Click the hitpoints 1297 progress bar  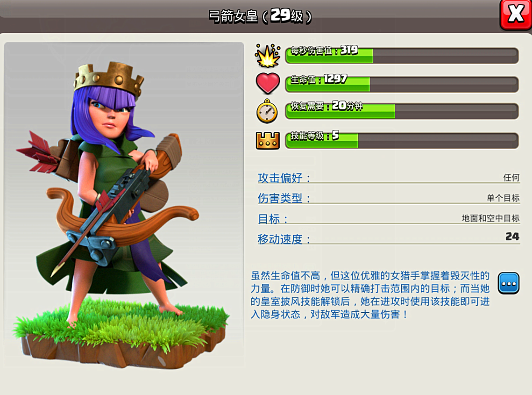(402, 84)
